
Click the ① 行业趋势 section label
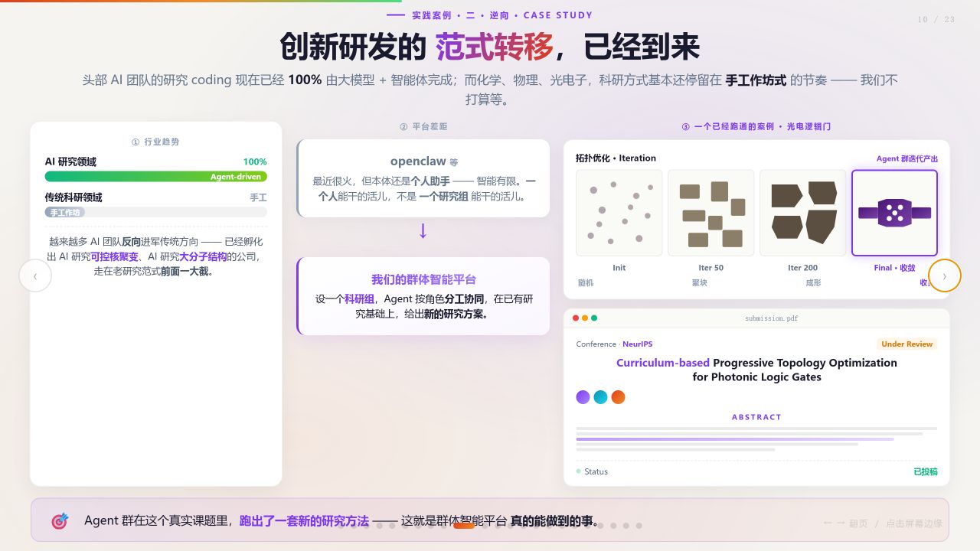[x=155, y=142]
